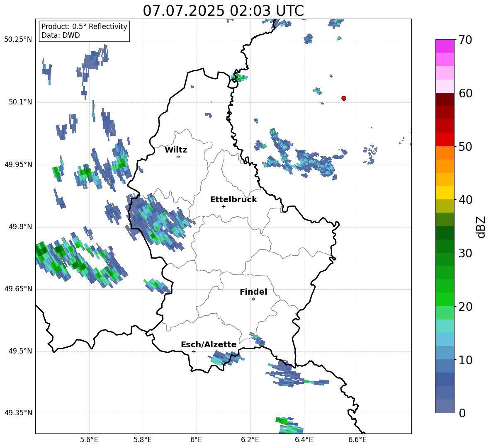491x448 pixels.
Task: Click the Wiltz city label
Action: click(176, 150)
